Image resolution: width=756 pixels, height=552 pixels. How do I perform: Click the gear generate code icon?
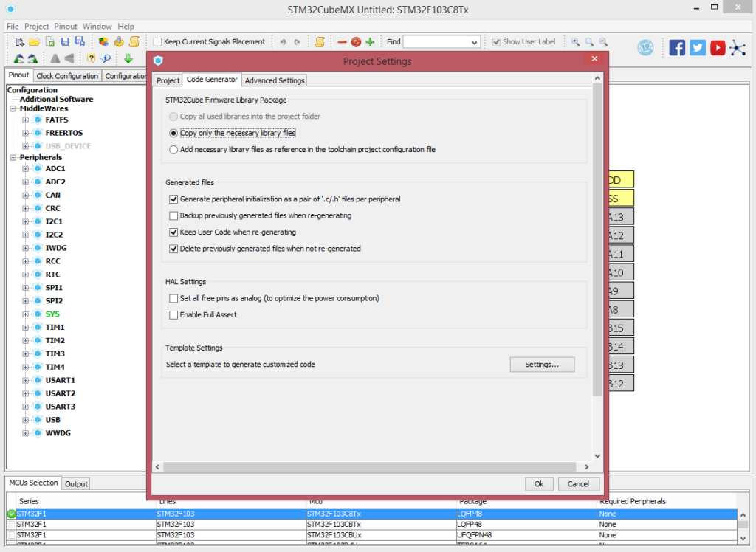pyautogui.click(x=119, y=42)
